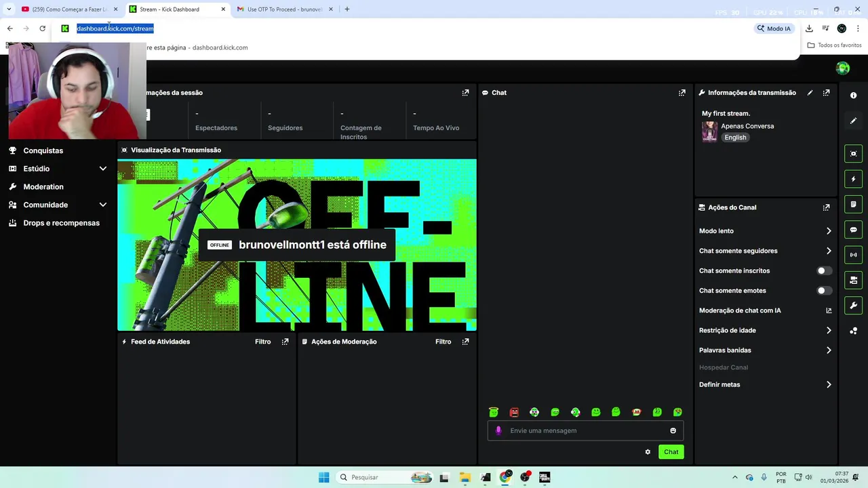
Task: Expand Chat somente seguidores options
Action: pos(829,251)
